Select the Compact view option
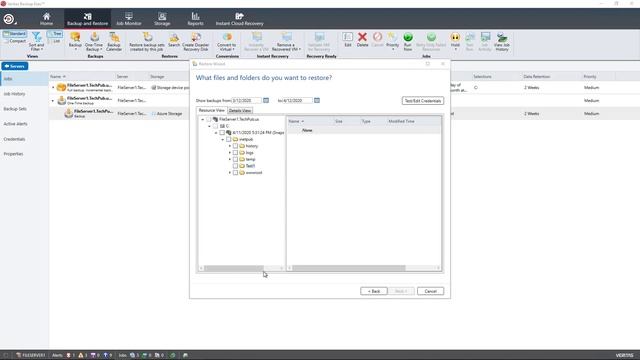Image resolution: width=640 pixels, height=360 pixels. pos(15,41)
